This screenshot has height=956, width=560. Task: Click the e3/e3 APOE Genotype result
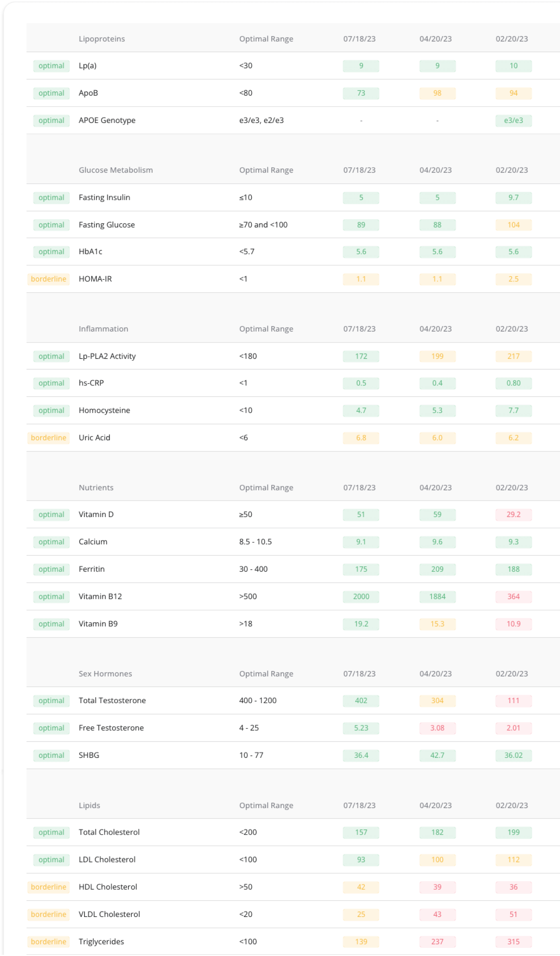pos(513,121)
